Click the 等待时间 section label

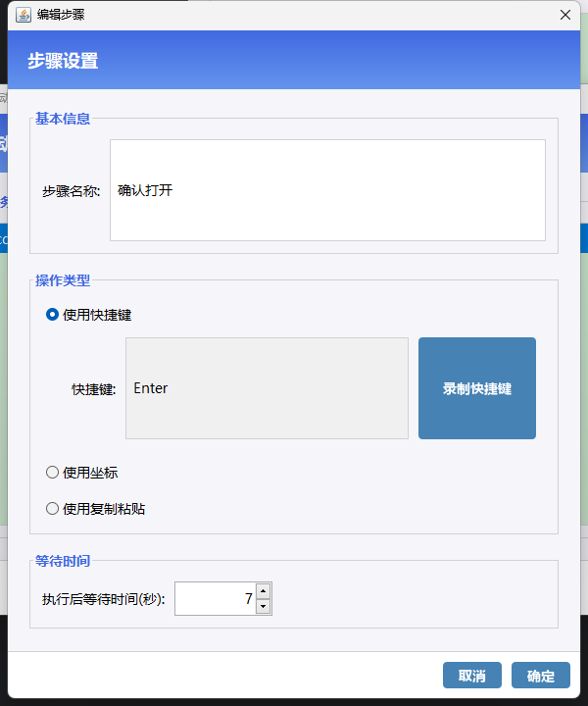tap(63, 561)
